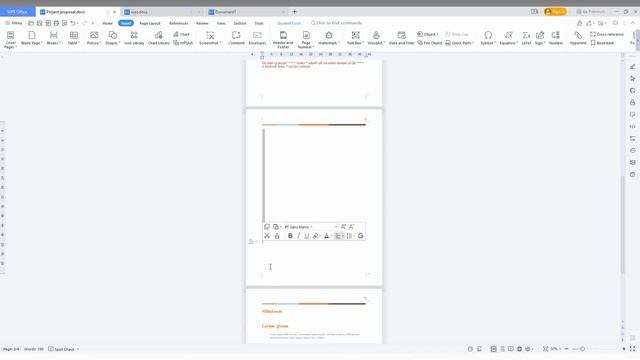Increase font size in floating toolbar
The width and height of the screenshot is (640, 360).
[343, 227]
